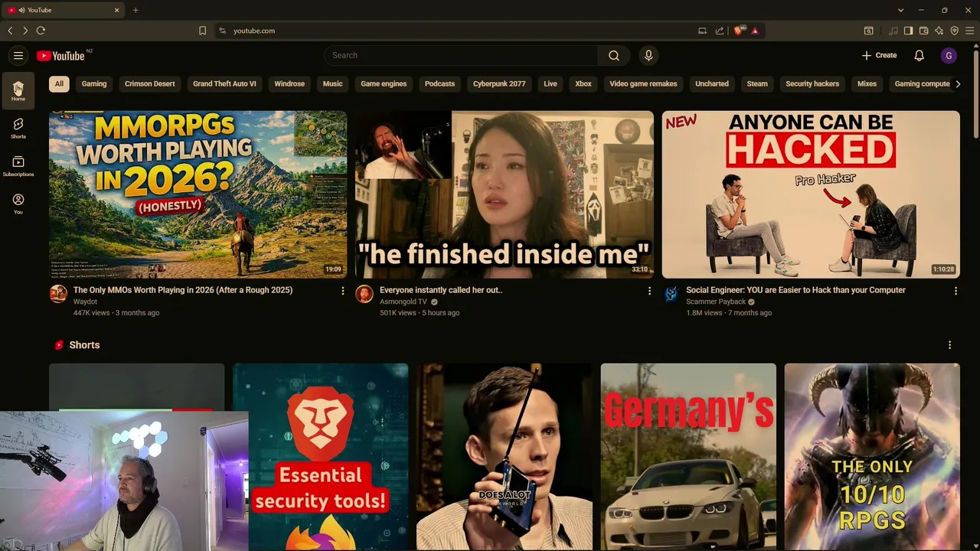This screenshot has height=551, width=980.
Task: Select the Windrose chip
Action: pos(289,83)
